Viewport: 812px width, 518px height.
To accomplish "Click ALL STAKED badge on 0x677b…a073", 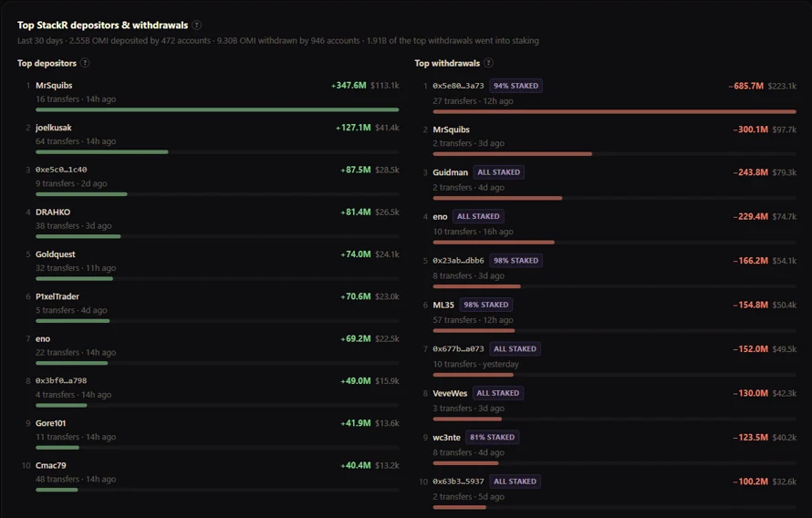I will point(515,348).
